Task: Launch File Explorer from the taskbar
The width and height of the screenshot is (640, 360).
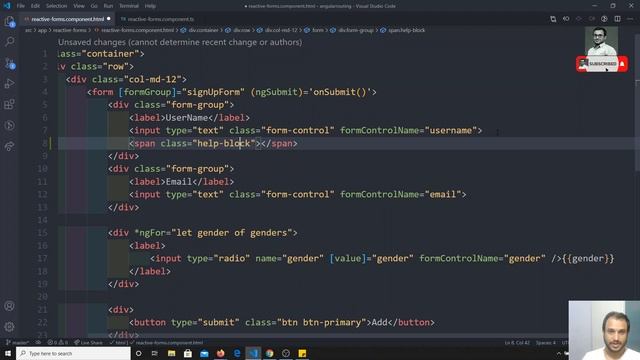Action: [171, 353]
